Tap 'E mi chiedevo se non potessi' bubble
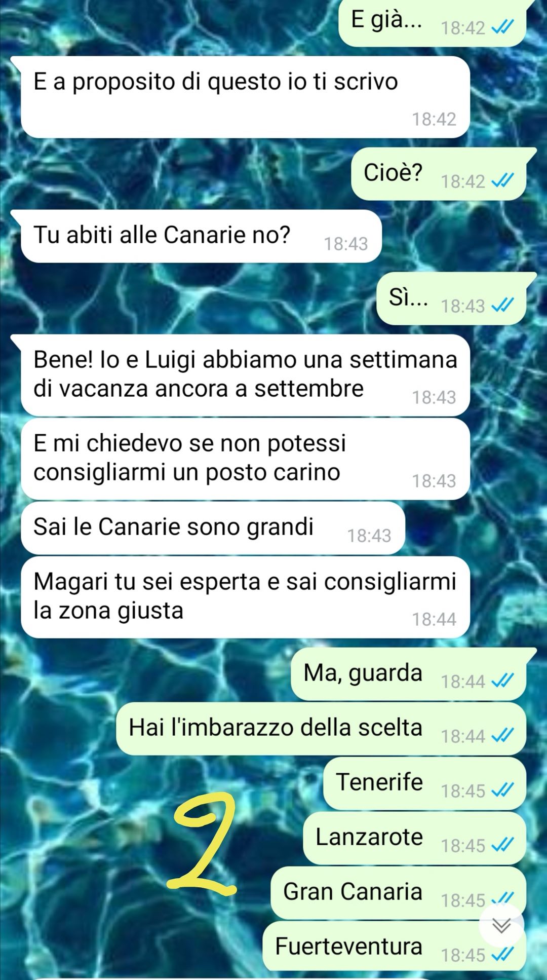This screenshot has height=980, width=547. (245, 459)
